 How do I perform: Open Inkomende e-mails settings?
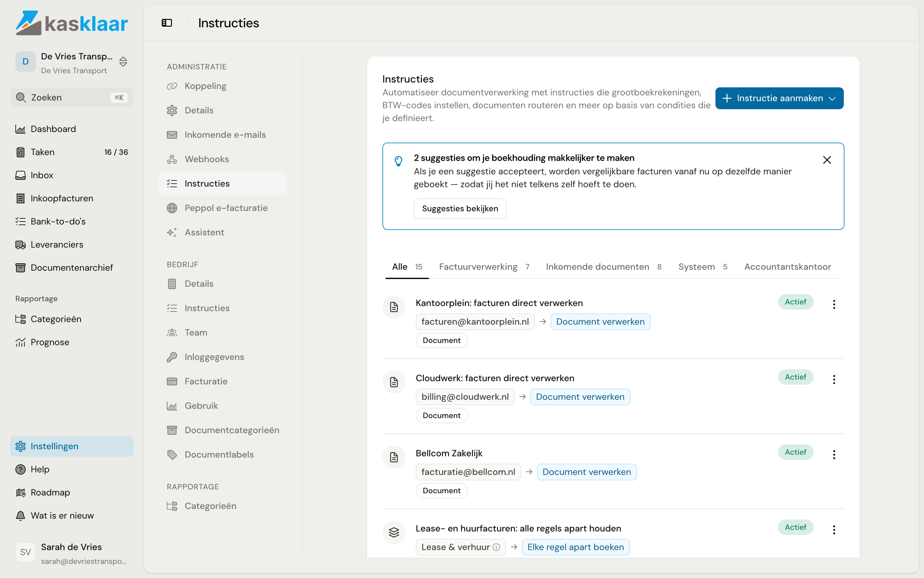click(223, 135)
